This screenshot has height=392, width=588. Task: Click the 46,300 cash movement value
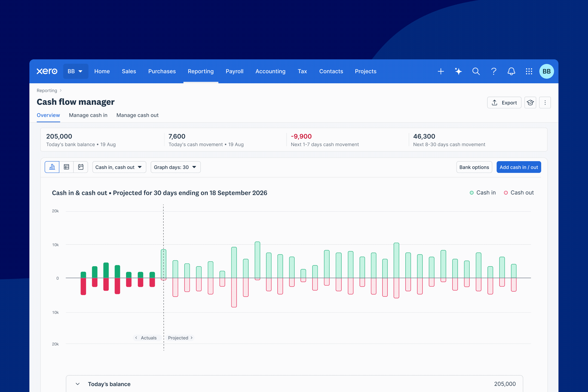(x=424, y=136)
